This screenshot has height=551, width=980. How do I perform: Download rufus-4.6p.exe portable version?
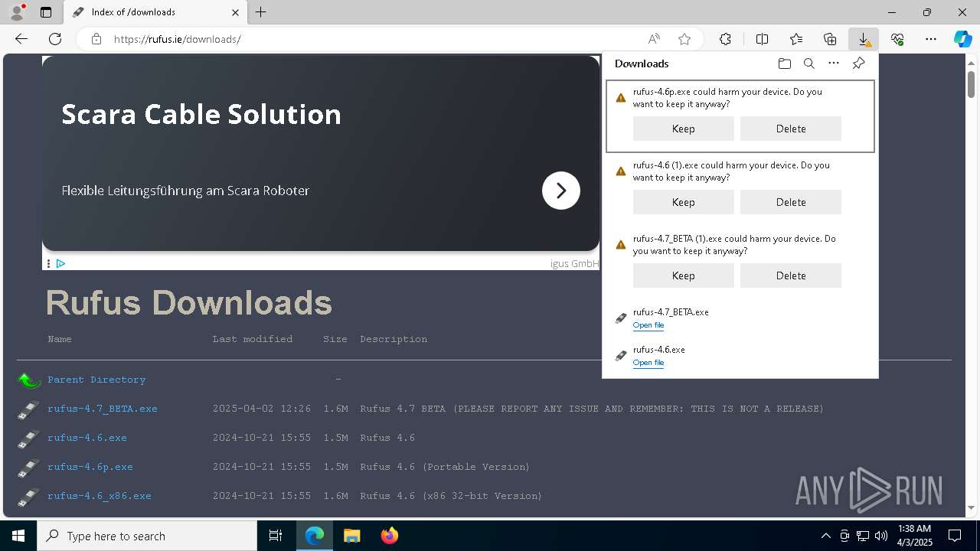[90, 467]
